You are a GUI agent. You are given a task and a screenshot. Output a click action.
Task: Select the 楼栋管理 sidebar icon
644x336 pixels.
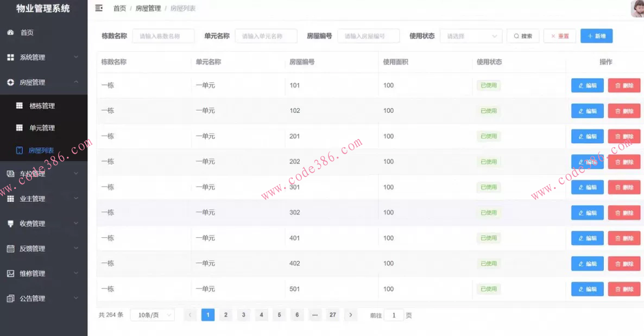(18, 105)
